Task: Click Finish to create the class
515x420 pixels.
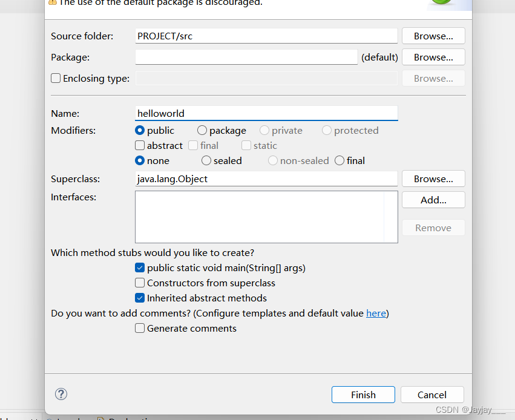Action: [363, 395]
